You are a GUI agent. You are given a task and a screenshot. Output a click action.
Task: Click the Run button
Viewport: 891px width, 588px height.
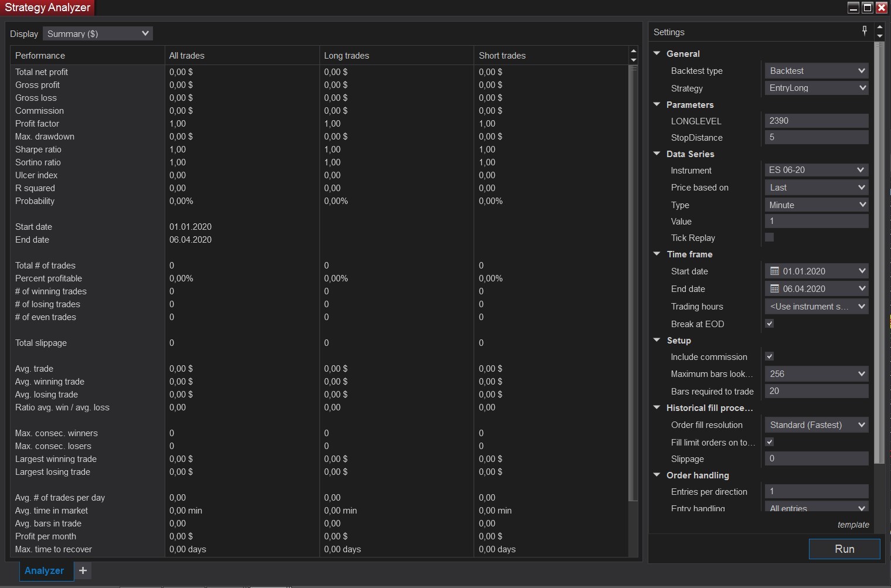pyautogui.click(x=844, y=549)
